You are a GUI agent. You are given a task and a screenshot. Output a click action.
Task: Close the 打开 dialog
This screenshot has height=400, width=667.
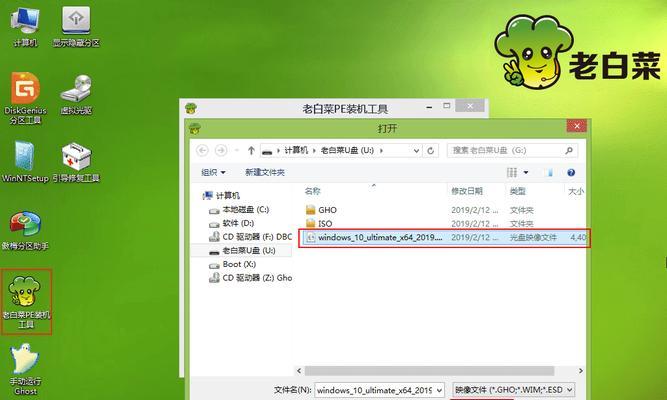[576, 126]
